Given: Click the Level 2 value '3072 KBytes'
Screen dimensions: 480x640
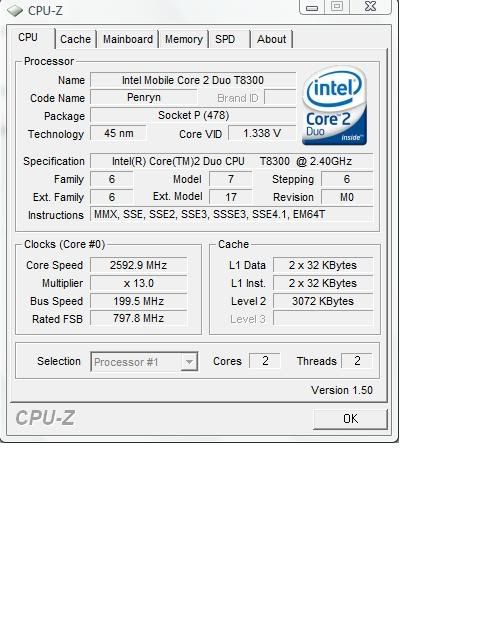Looking at the screenshot, I should point(323,301).
